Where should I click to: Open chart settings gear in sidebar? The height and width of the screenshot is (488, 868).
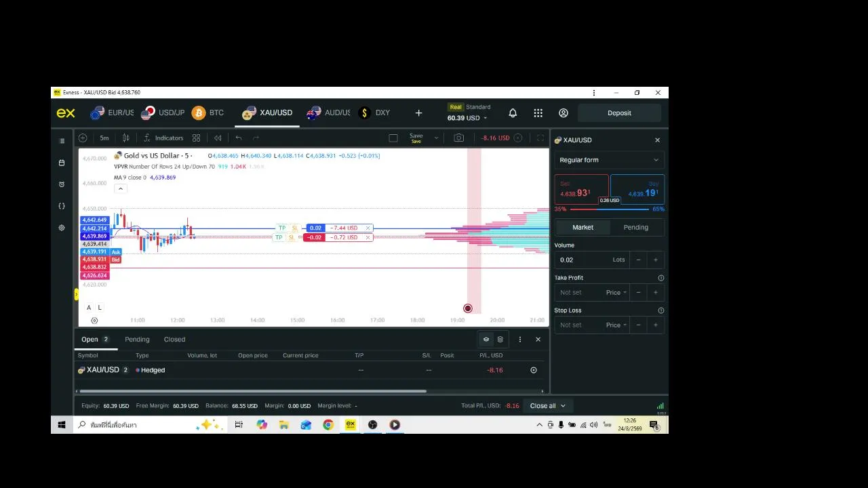pyautogui.click(x=62, y=228)
